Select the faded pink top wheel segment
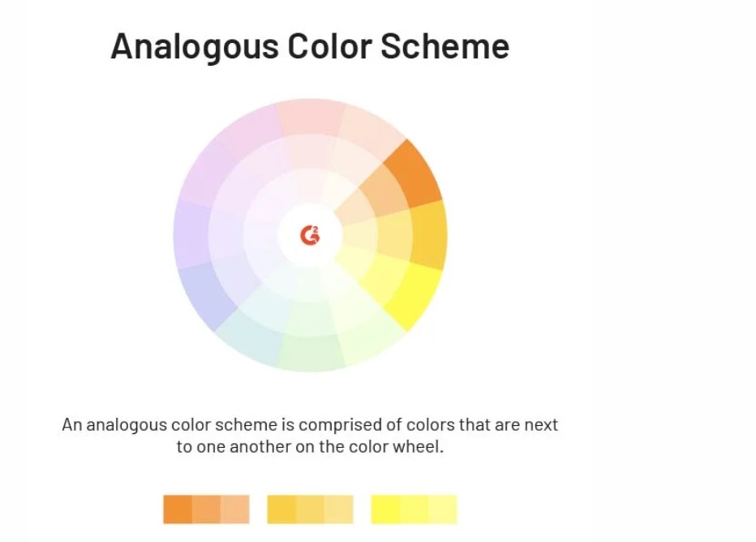Viewport: 756px width, 542px height. tap(310, 116)
